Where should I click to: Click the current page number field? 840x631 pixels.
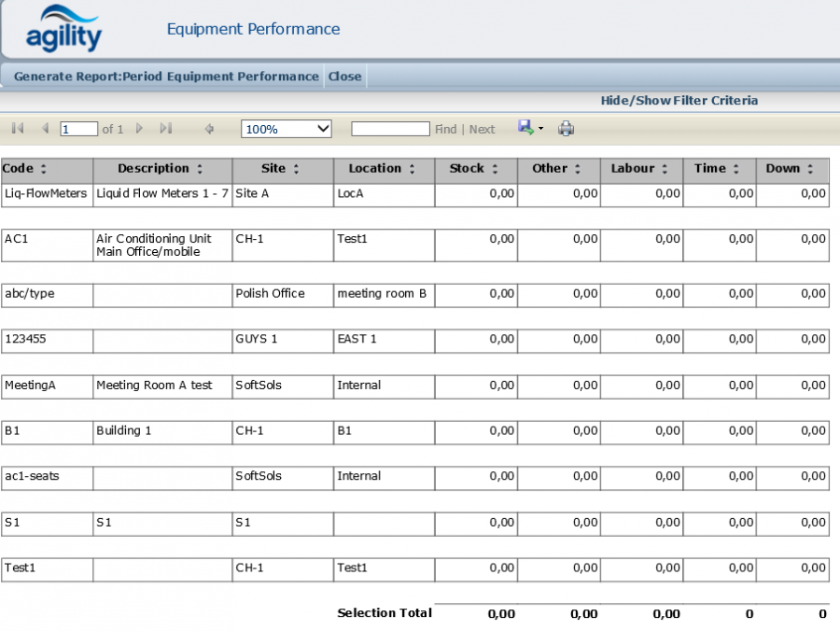tap(79, 129)
